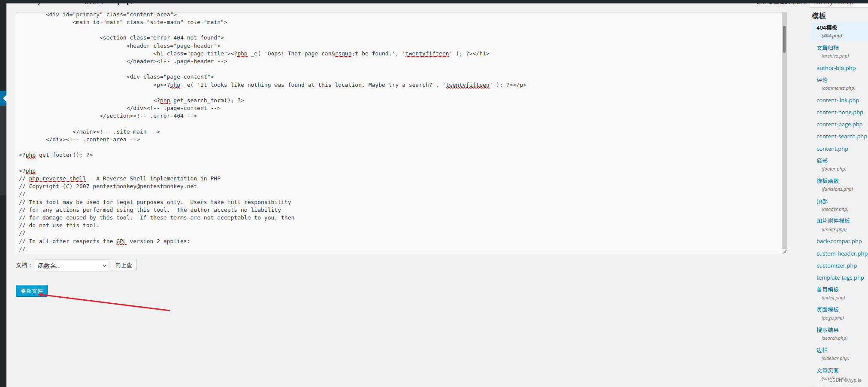Open custom-header.php template file
The image size is (868, 387).
842,253
